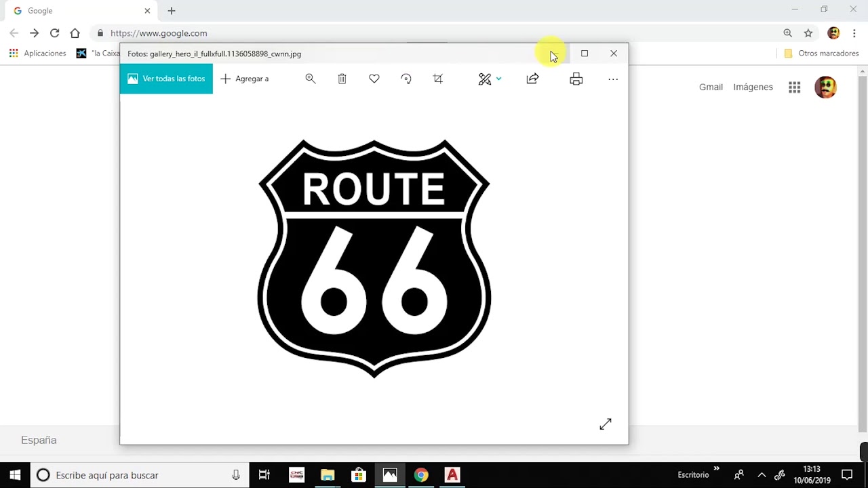Click microphone icon in taskbar search
868x488 pixels.
pos(236,475)
